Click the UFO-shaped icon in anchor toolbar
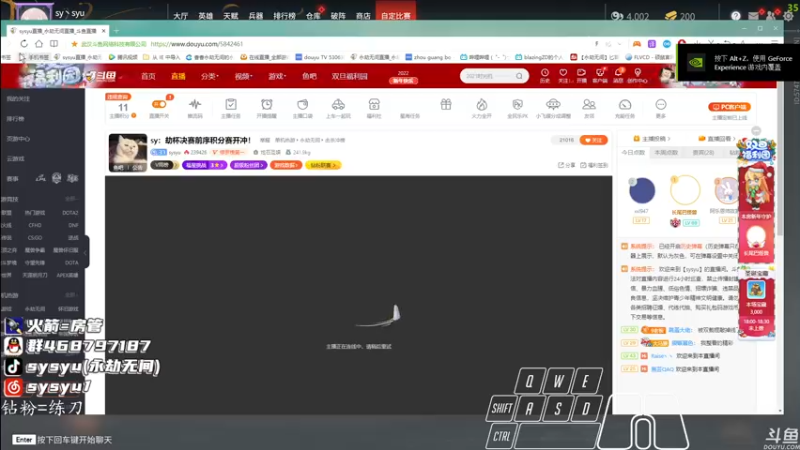 (553, 105)
